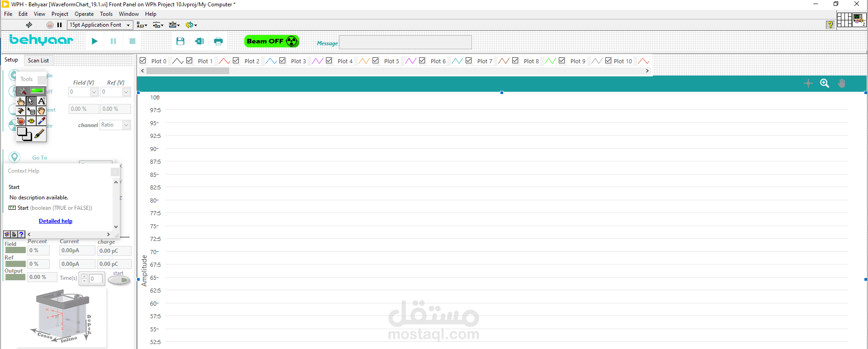The height and width of the screenshot is (349, 868).
Task: Click the Abort Execution red stop icon
Action: tap(50, 25)
